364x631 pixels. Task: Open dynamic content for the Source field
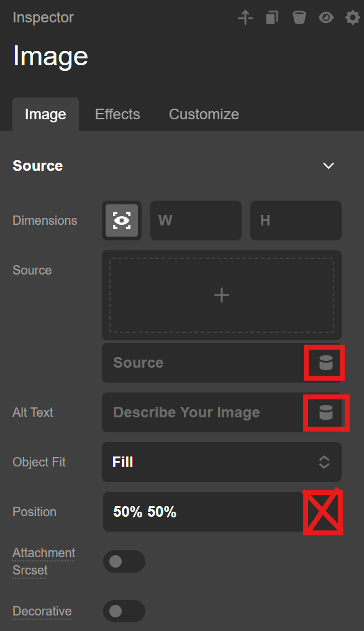point(325,363)
